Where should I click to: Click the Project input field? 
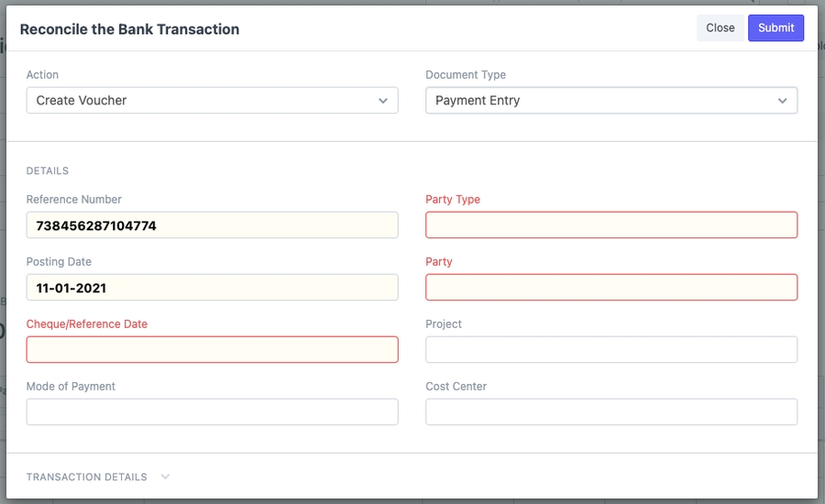[610, 350]
